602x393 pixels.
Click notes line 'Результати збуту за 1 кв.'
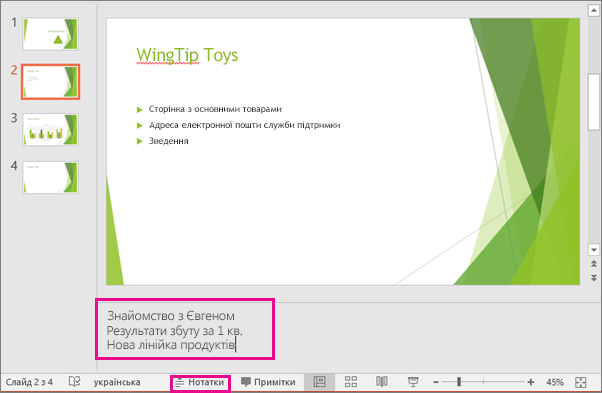(x=175, y=330)
